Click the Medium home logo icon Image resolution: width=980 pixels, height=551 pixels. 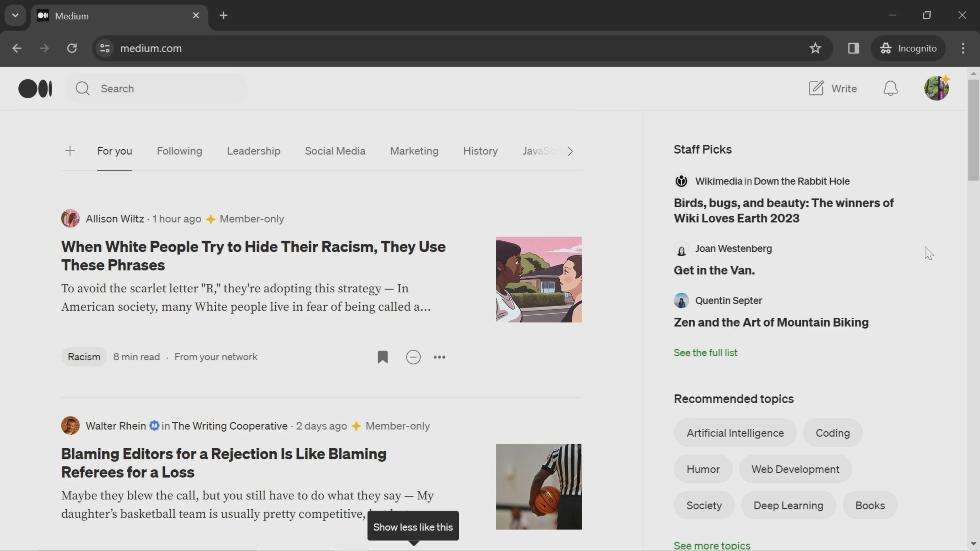35,88
